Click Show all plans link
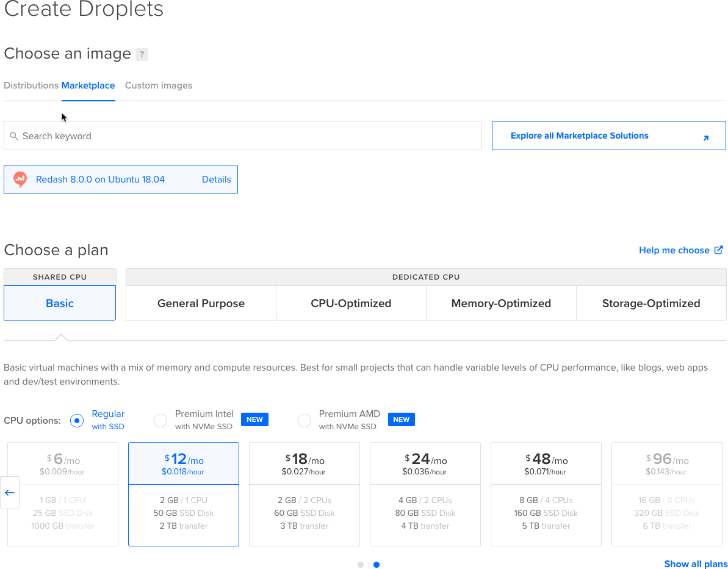Screen dimensions: 728x569 point(696,564)
